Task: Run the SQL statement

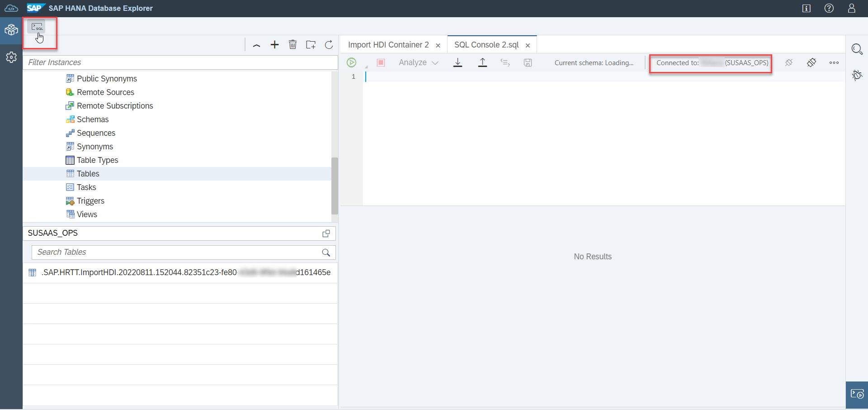Action: [352, 62]
